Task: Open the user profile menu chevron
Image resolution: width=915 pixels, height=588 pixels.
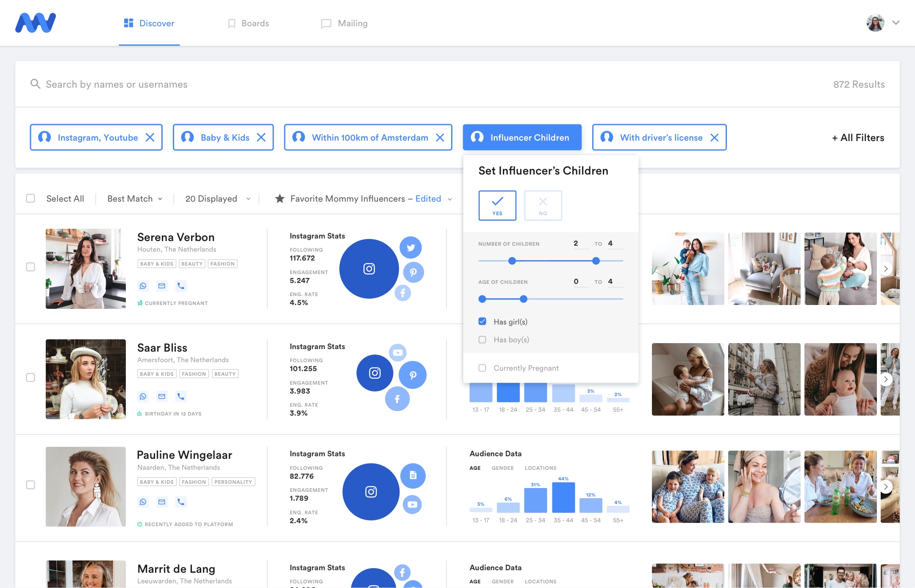Action: [896, 23]
